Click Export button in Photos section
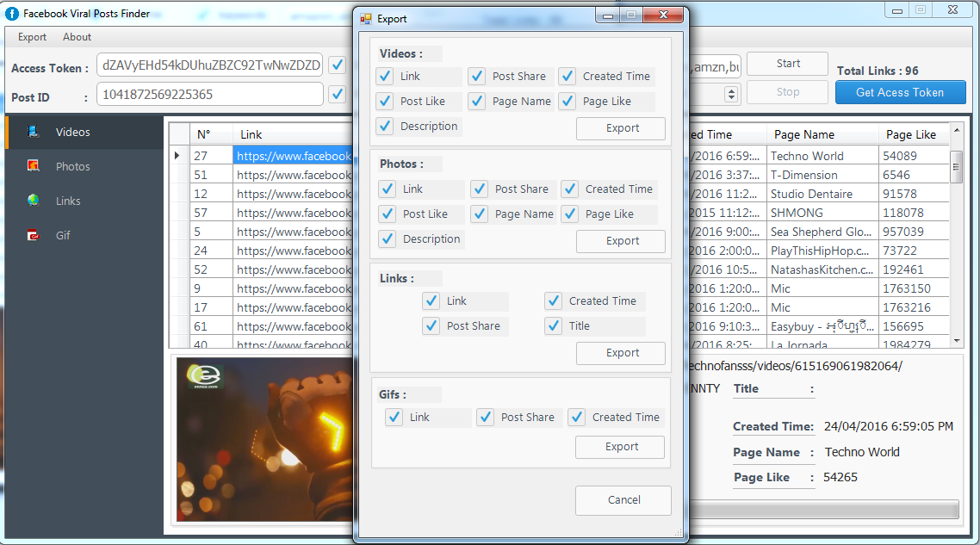The width and height of the screenshot is (980, 545). (x=621, y=241)
